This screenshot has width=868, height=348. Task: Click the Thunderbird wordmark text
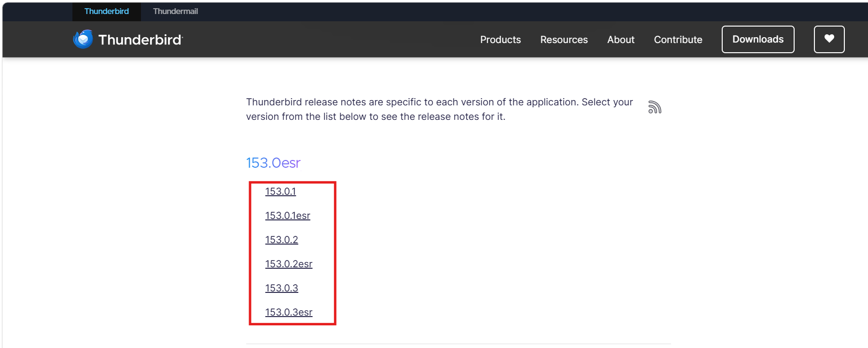click(140, 40)
